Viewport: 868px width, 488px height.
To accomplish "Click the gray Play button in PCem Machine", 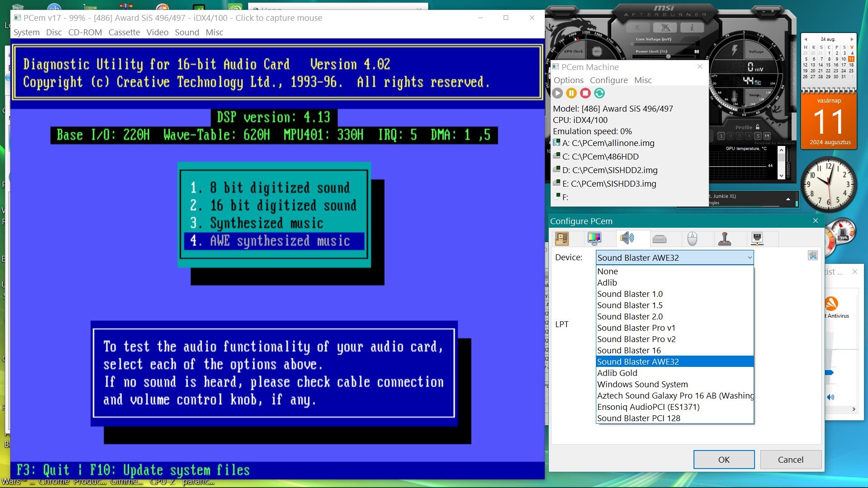I will [x=557, y=93].
